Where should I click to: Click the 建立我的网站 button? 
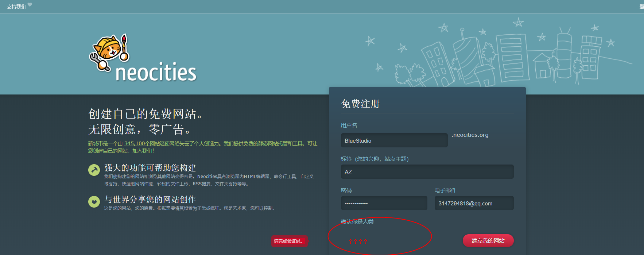point(488,241)
